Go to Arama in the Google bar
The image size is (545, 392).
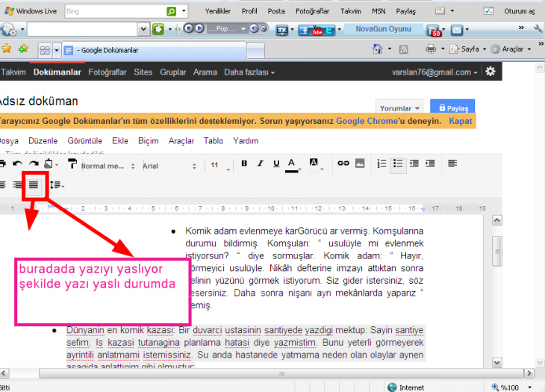tap(205, 72)
